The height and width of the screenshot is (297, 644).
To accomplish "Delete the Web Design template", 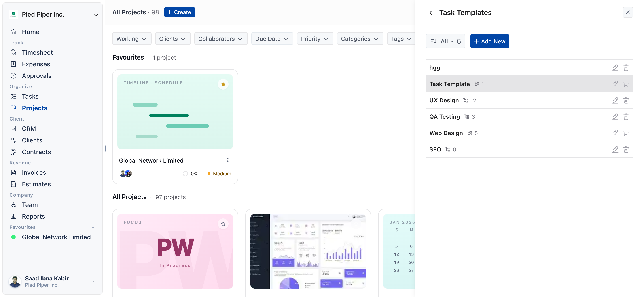I will click(x=626, y=133).
